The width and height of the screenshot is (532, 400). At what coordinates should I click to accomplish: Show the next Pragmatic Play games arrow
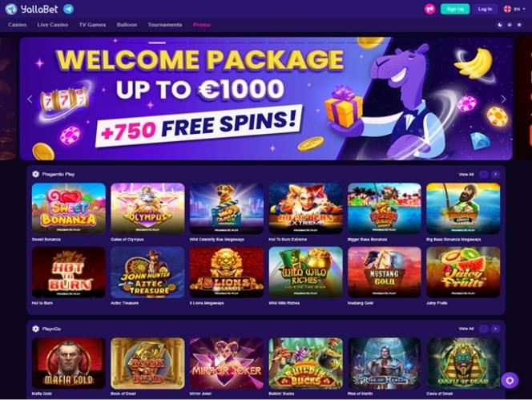[x=496, y=174]
